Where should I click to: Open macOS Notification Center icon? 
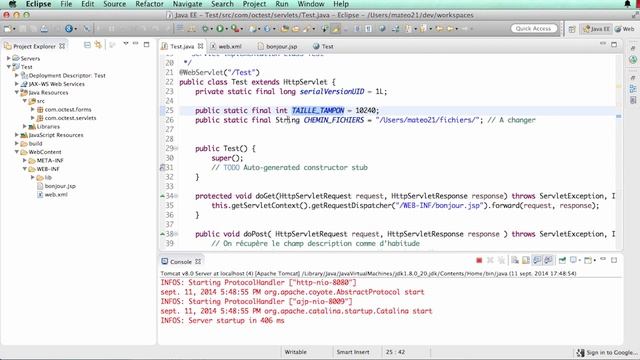pos(627,4)
